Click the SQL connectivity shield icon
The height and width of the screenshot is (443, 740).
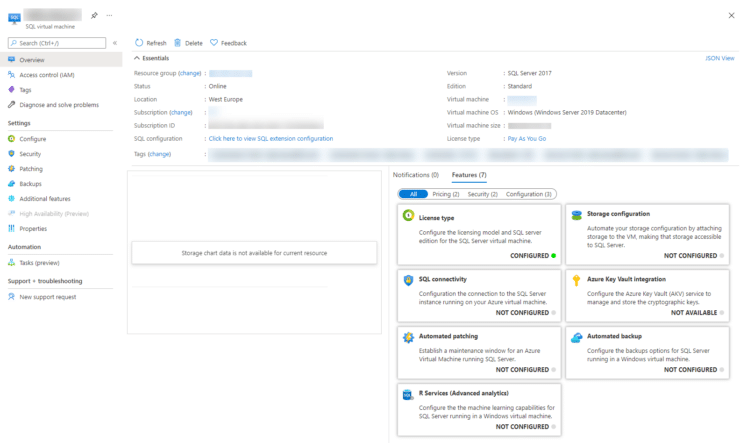point(408,280)
